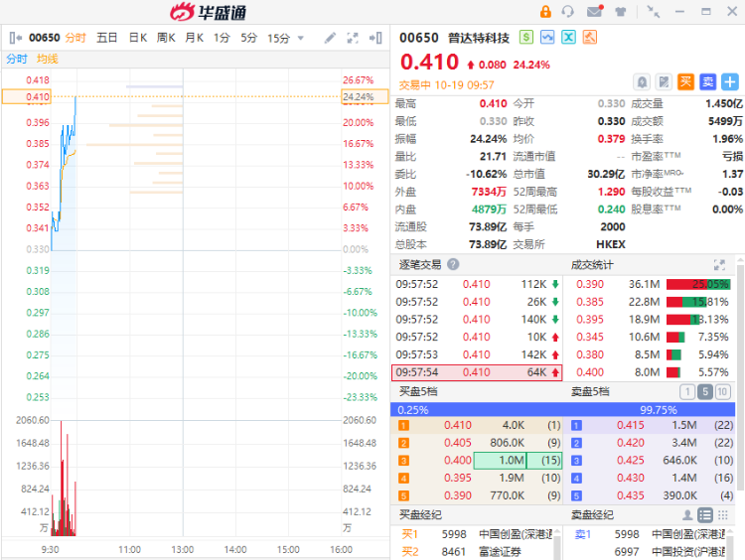Click the orange buy 买 button
This screenshot has height=560, width=745.
pyautogui.click(x=685, y=82)
